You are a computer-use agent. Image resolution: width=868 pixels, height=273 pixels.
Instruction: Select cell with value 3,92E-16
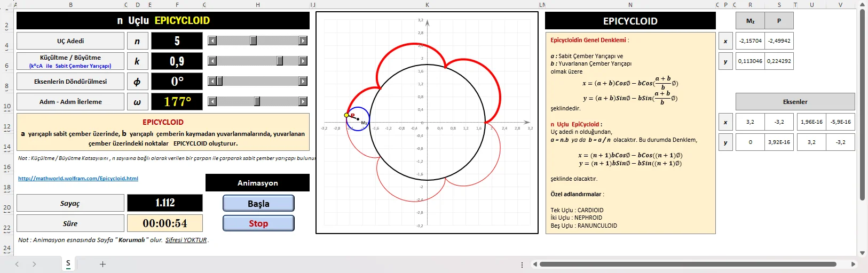(x=779, y=142)
